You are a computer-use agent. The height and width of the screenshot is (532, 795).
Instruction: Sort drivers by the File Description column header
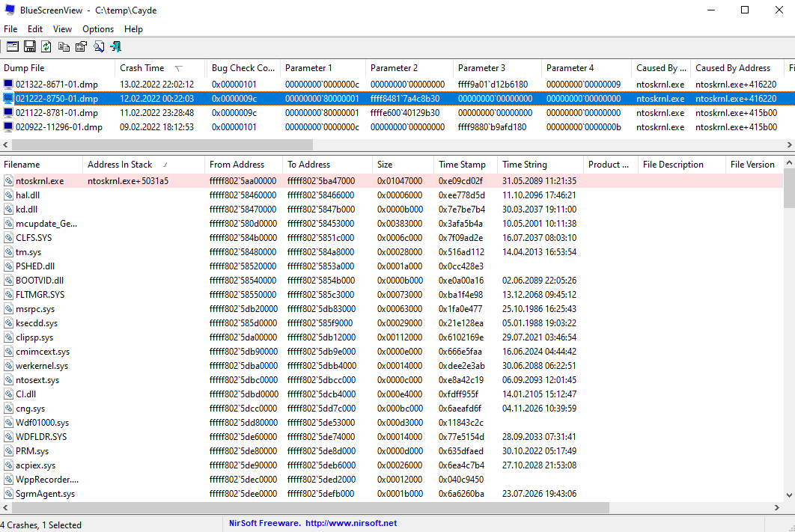click(x=681, y=164)
